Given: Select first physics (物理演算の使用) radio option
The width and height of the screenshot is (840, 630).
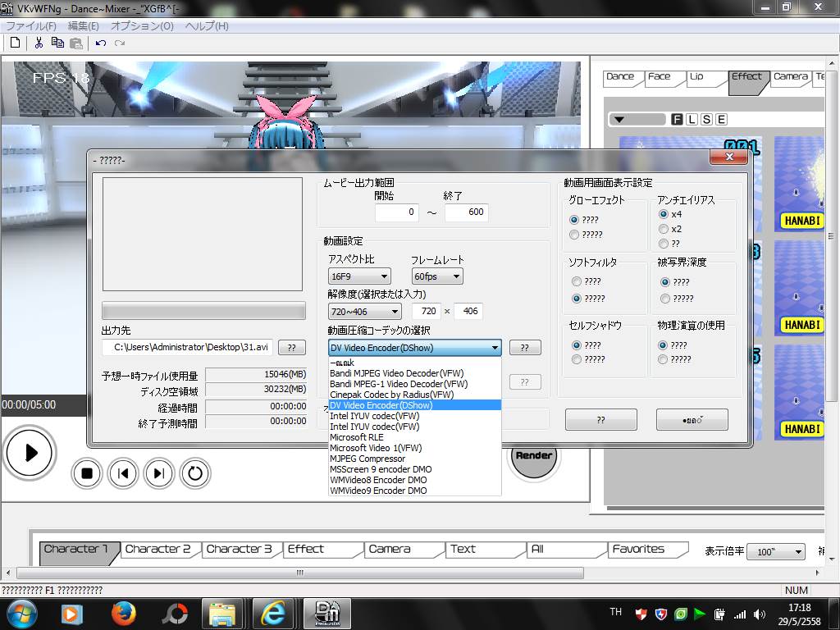Looking at the screenshot, I should [663, 345].
